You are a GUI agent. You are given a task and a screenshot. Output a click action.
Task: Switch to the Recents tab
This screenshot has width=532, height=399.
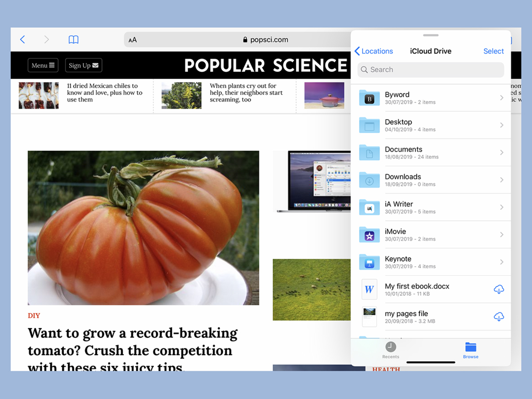[x=390, y=350]
